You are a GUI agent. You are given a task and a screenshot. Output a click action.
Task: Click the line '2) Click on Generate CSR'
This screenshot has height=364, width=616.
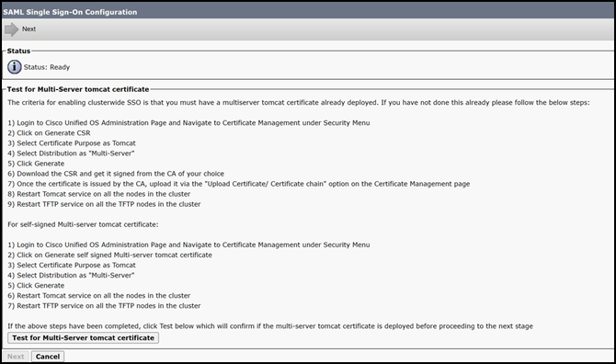click(x=49, y=133)
